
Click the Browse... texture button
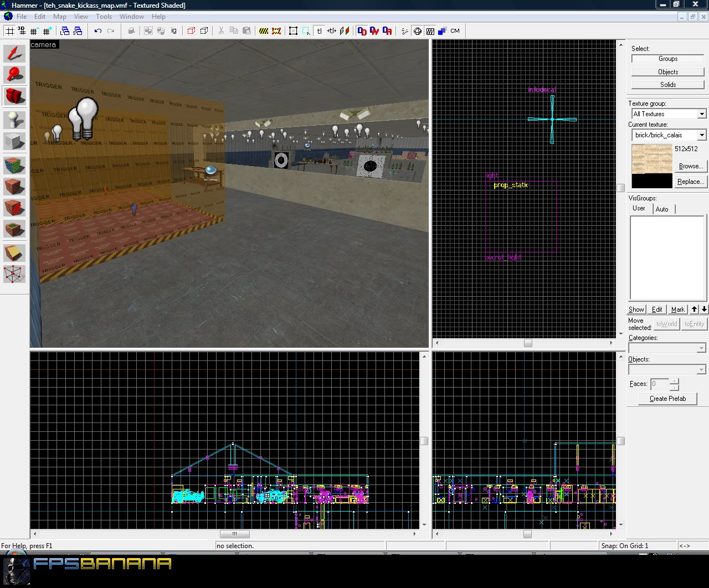click(x=690, y=166)
